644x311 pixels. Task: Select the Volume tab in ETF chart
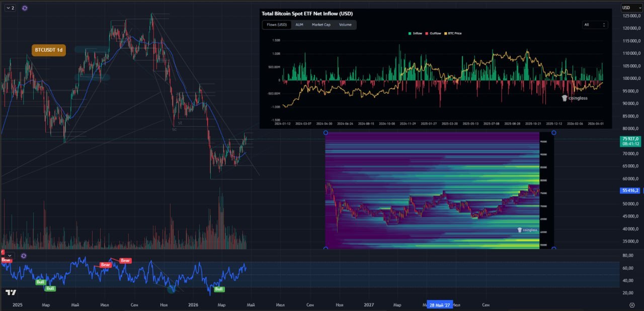pyautogui.click(x=345, y=25)
